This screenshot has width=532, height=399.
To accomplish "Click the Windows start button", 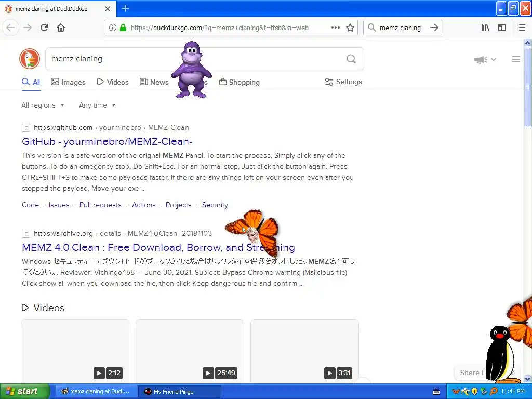I will click(x=25, y=392).
